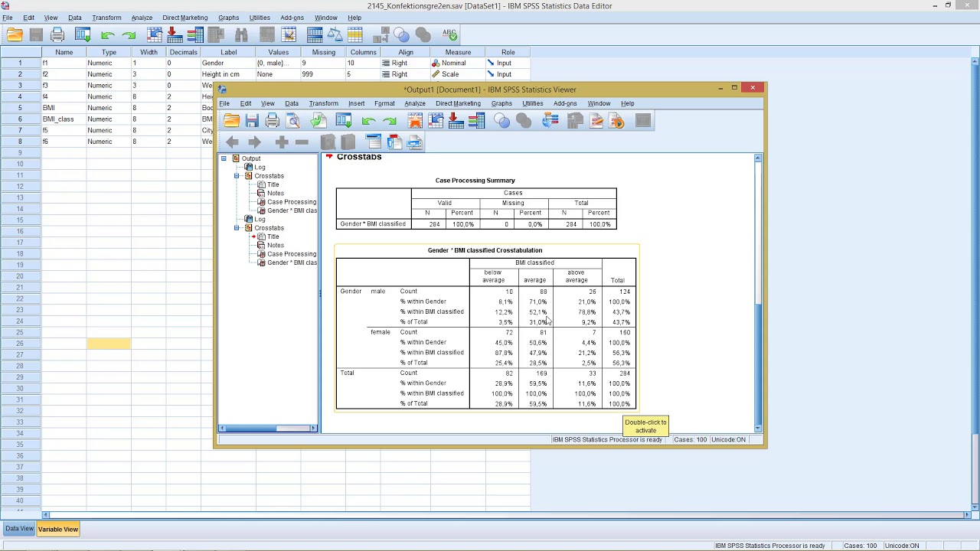Click the Promote left arrow in outline toolbar
This screenshot has height=551, width=980.
point(233,142)
